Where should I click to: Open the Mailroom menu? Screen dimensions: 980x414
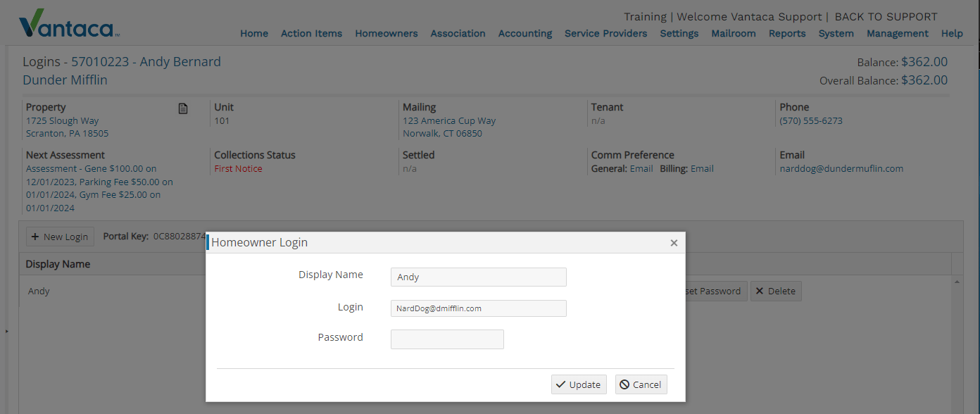(734, 33)
